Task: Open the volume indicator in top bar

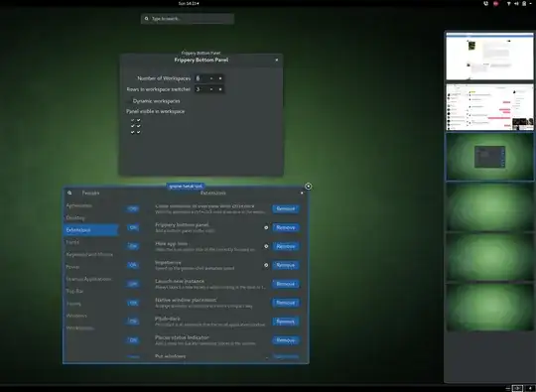Action: 516,3
